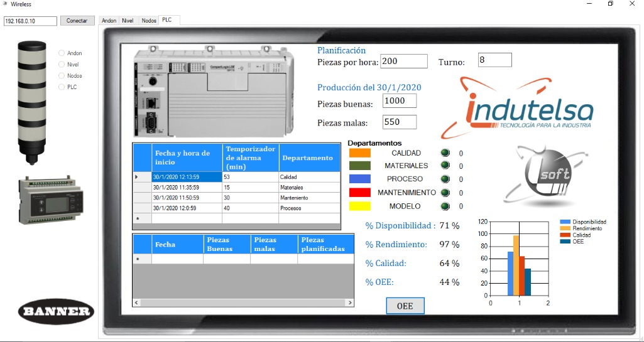Image resolution: width=644 pixels, height=342 pixels.
Task: Open the Nodos tab
Action: coord(149,21)
